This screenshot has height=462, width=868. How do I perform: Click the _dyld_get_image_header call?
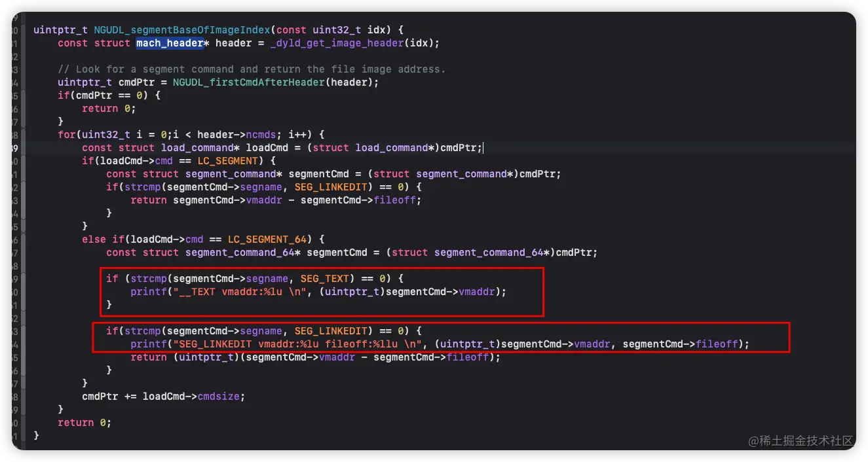[x=337, y=43]
